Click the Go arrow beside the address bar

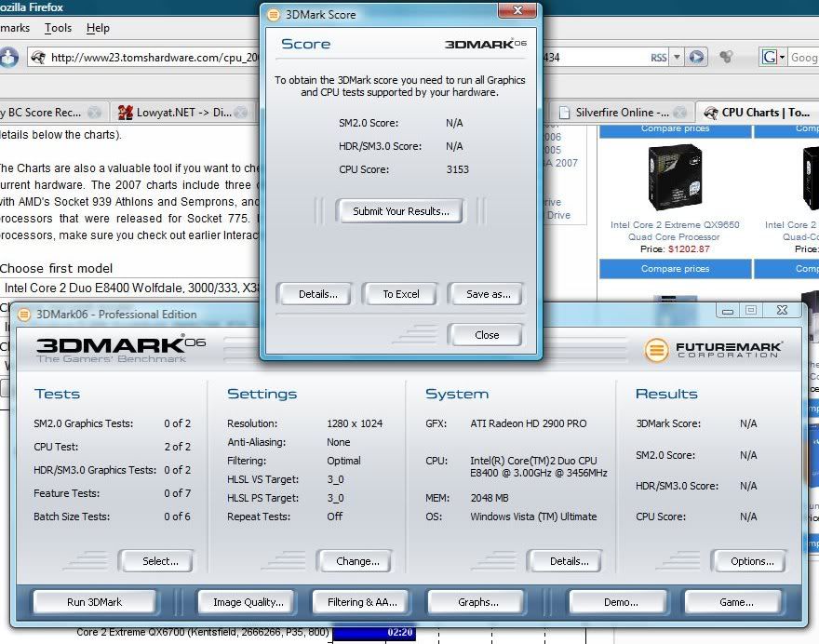pos(696,58)
